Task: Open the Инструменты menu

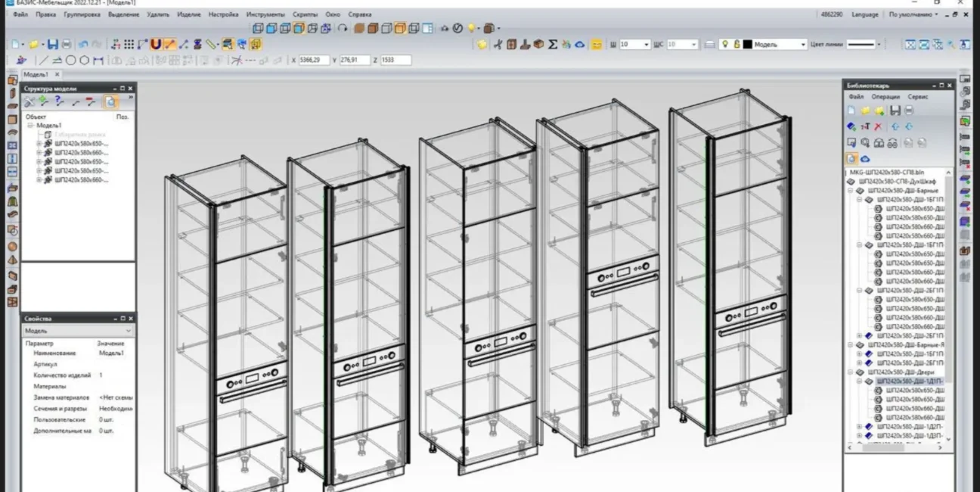Action: coord(265,14)
